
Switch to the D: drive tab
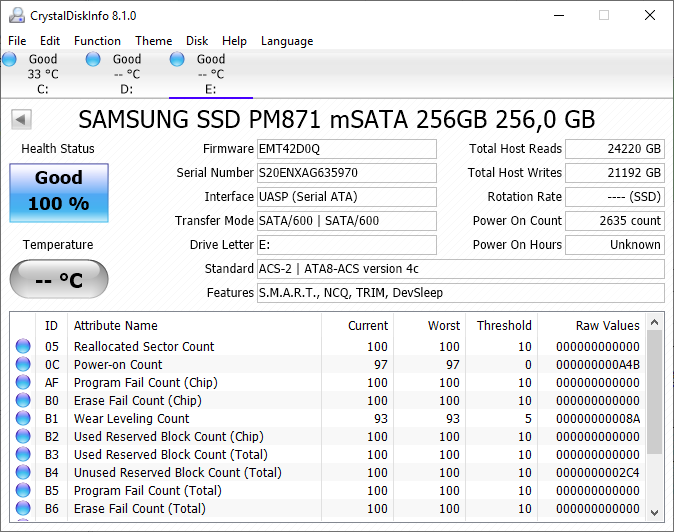[x=126, y=74]
